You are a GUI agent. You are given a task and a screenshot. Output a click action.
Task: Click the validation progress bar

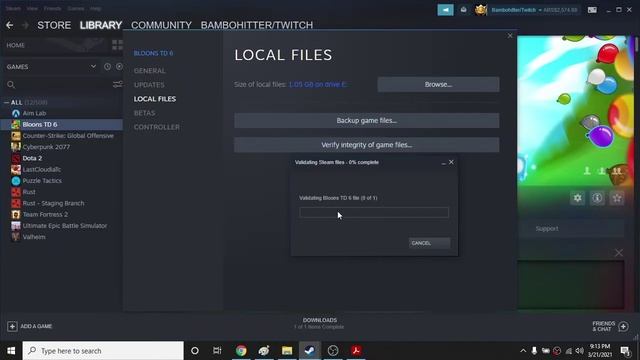pyautogui.click(x=374, y=212)
